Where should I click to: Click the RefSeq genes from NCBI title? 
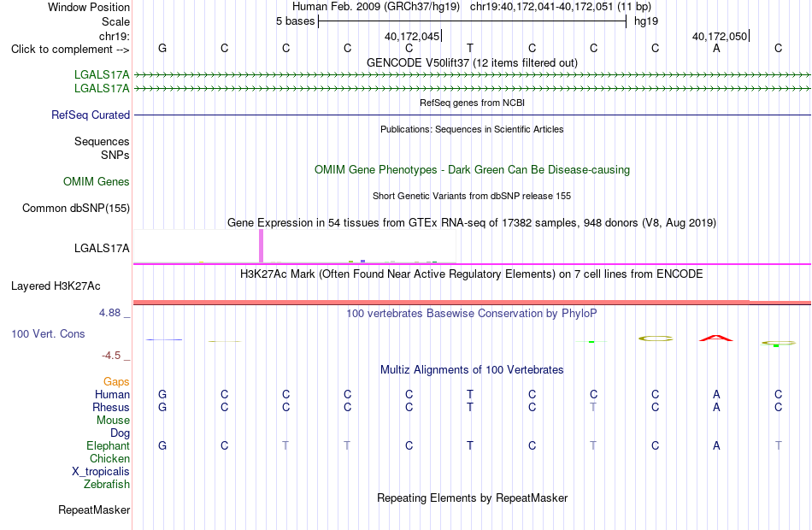(472, 103)
